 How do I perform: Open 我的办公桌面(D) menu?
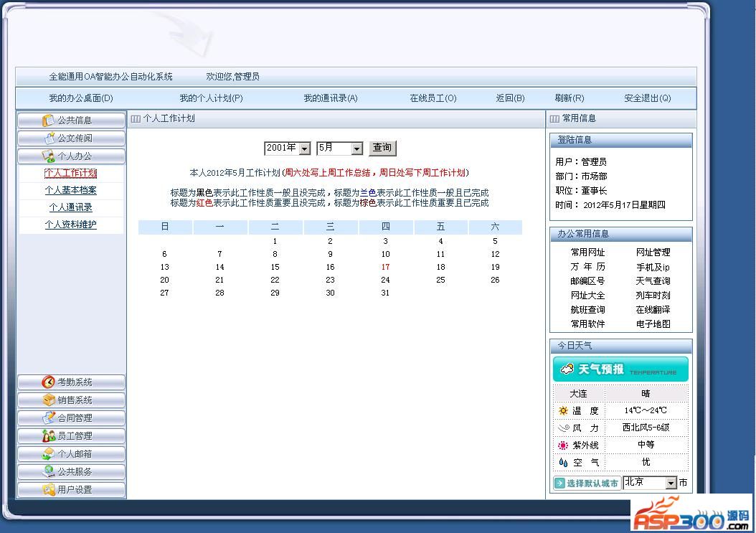pyautogui.click(x=81, y=98)
